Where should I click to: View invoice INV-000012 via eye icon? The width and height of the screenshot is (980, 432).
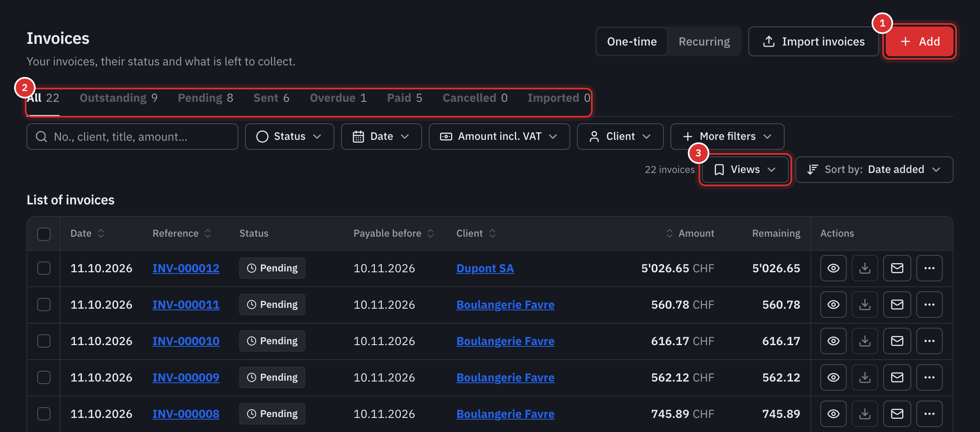click(833, 268)
